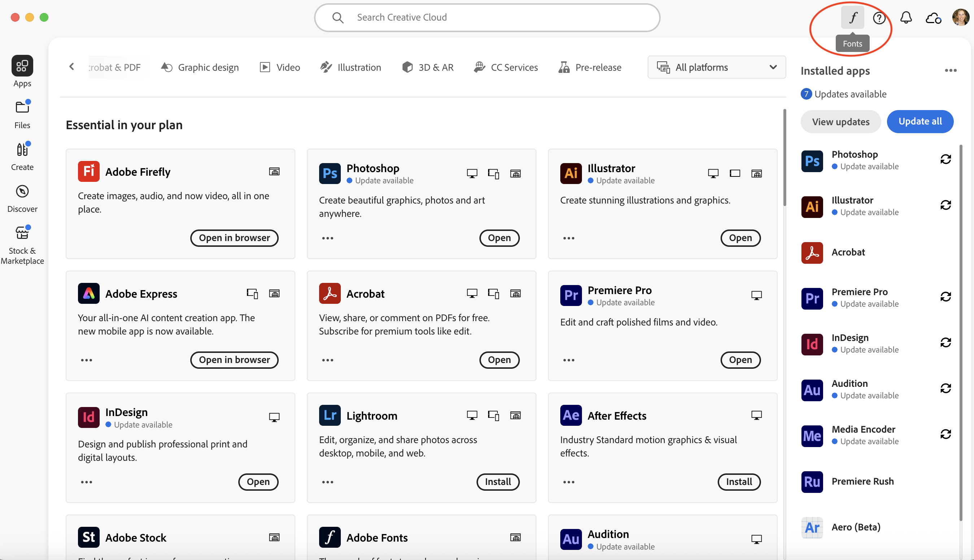Open Lightroom card more options menu
The height and width of the screenshot is (560, 974).
[327, 482]
